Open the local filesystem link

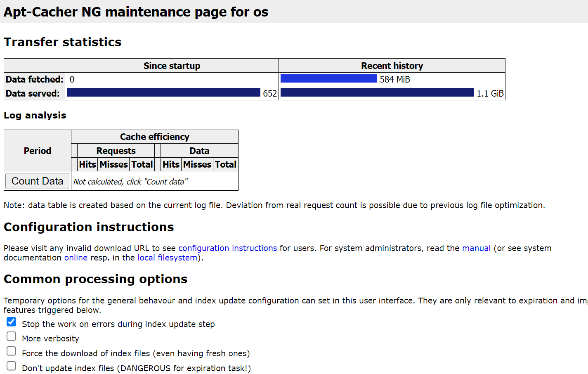pos(167,258)
